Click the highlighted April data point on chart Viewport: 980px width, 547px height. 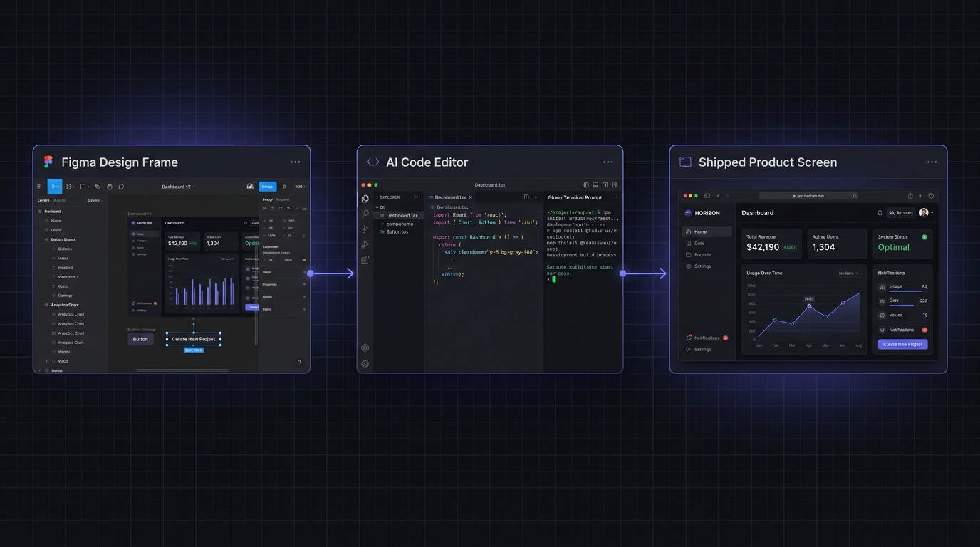[809, 306]
